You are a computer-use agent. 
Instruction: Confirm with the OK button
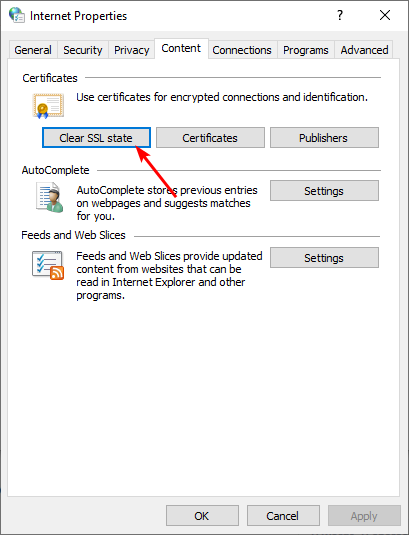[202, 516]
